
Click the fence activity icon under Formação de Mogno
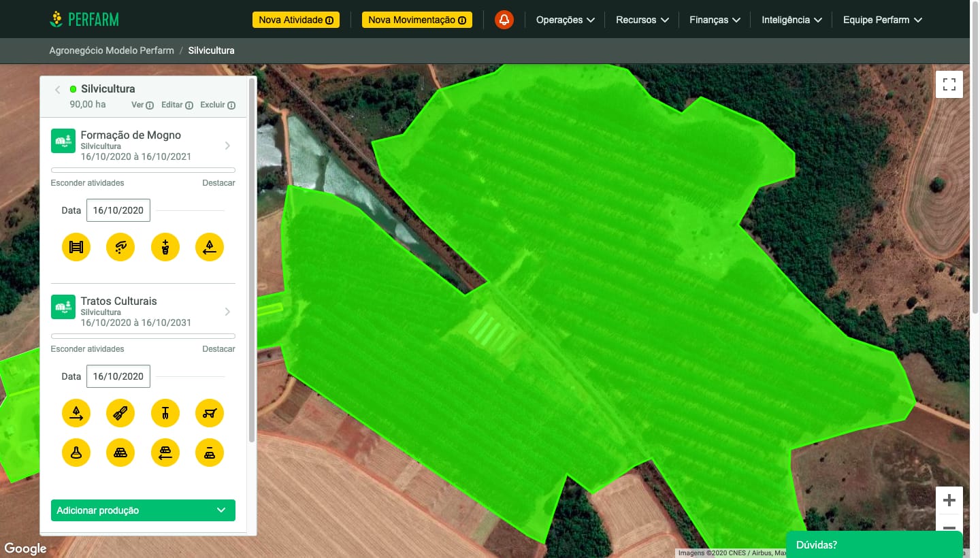point(76,247)
